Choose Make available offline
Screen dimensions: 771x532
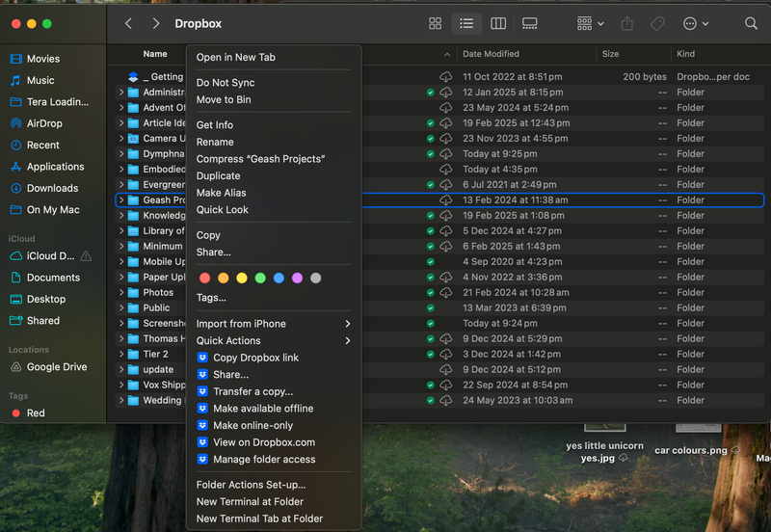[x=263, y=409]
